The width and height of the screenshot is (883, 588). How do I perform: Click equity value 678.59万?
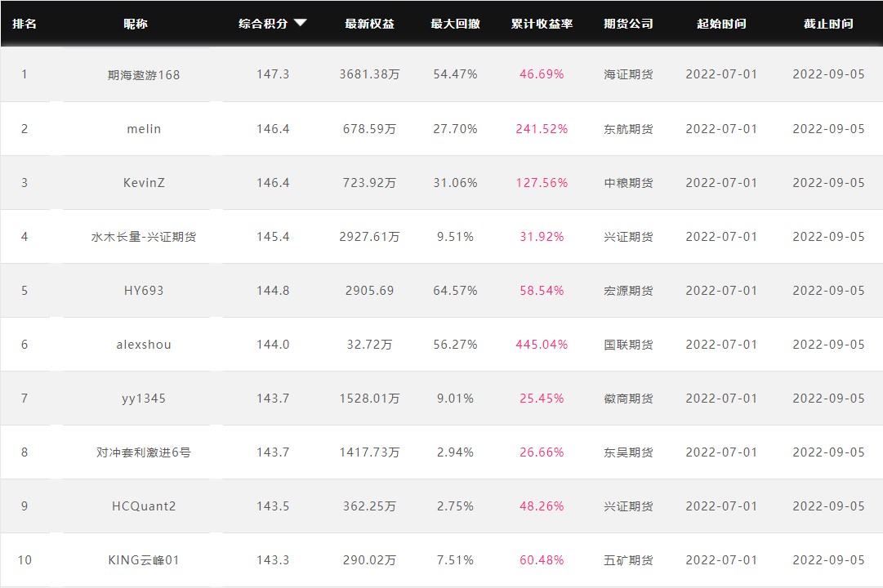[x=369, y=129]
